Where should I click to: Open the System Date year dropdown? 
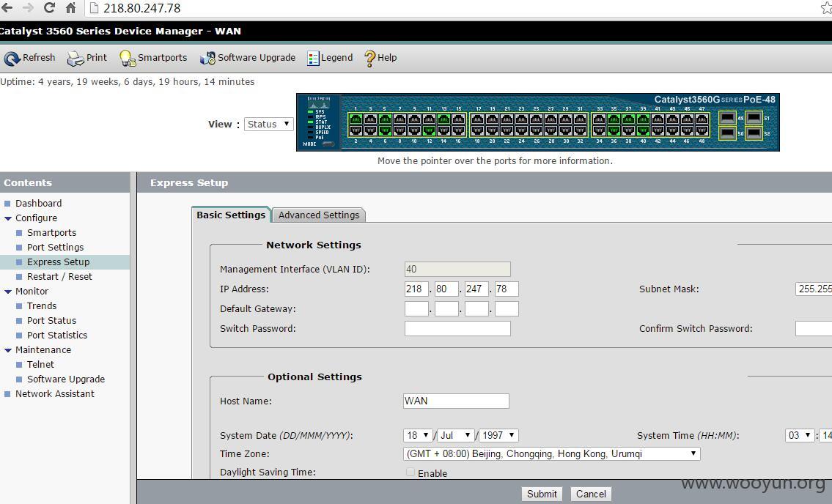(x=498, y=436)
